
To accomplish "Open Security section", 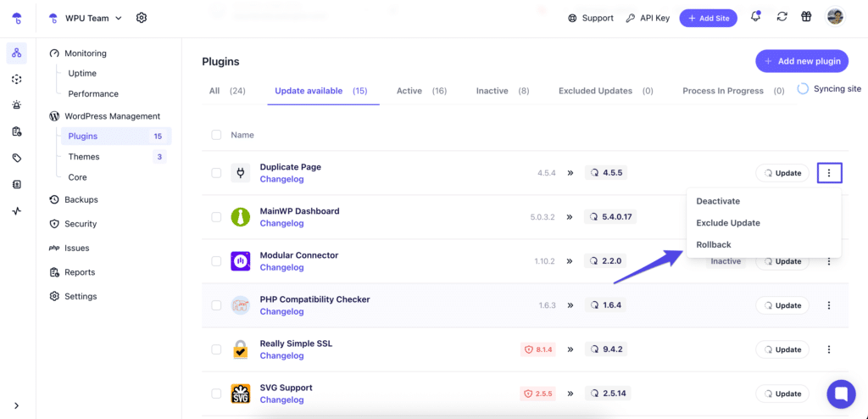I will [x=73, y=224].
